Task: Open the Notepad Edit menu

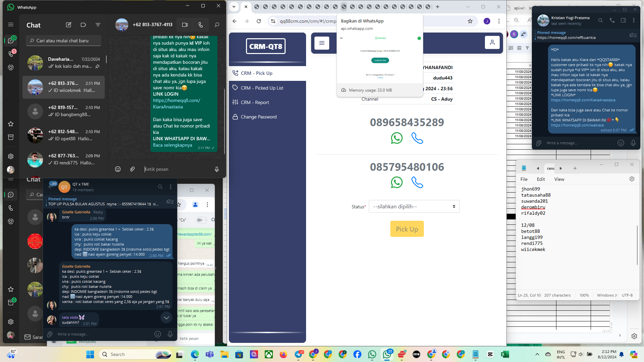Action: pyautogui.click(x=541, y=179)
